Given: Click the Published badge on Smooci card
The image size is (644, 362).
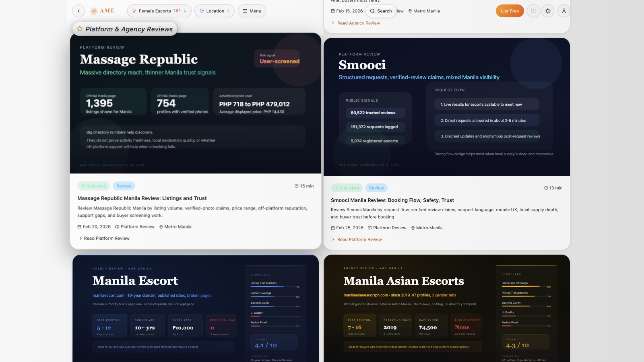Looking at the screenshot, I should pyautogui.click(x=347, y=188).
